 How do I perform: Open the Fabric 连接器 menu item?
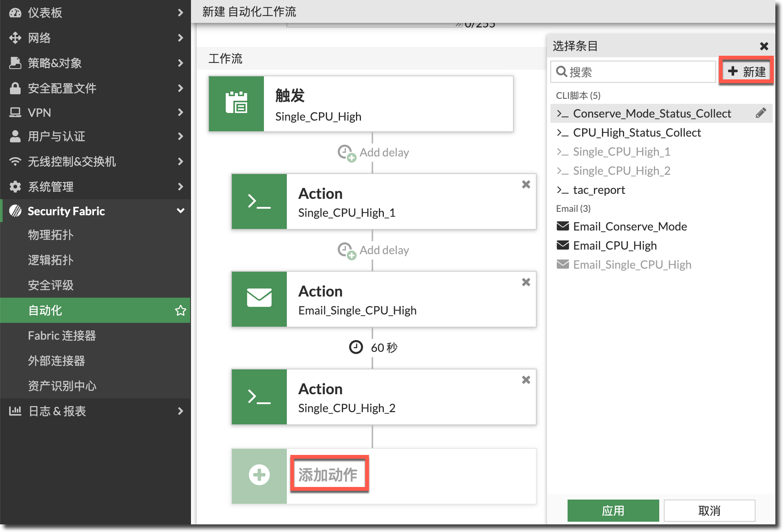tap(62, 335)
